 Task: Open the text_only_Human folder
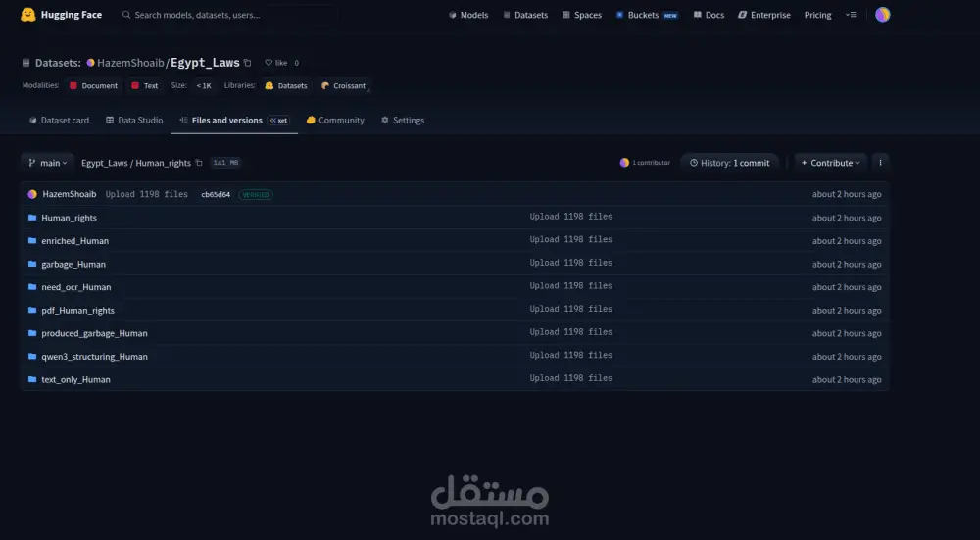point(75,379)
